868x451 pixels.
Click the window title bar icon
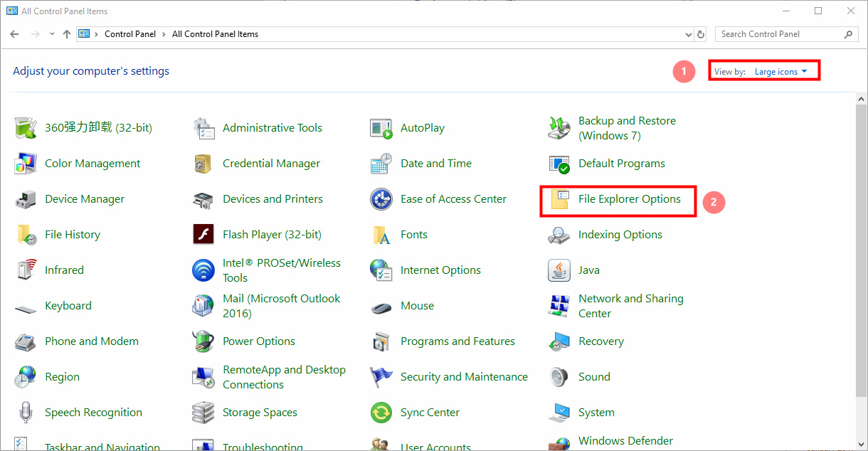12,11
